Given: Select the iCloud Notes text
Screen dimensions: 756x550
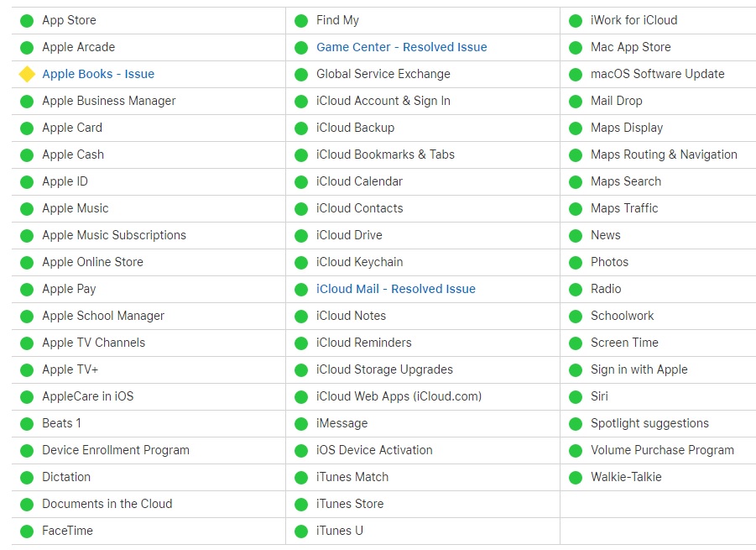Looking at the screenshot, I should click(x=351, y=316).
